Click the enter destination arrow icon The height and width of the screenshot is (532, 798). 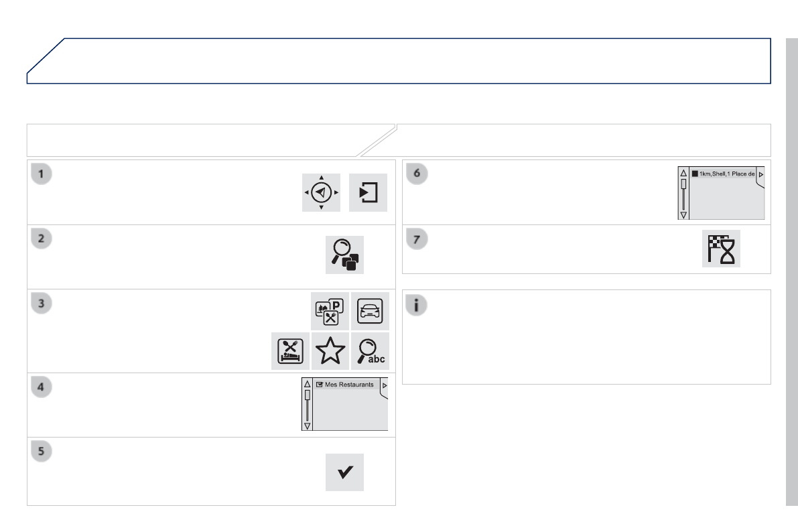point(368,192)
